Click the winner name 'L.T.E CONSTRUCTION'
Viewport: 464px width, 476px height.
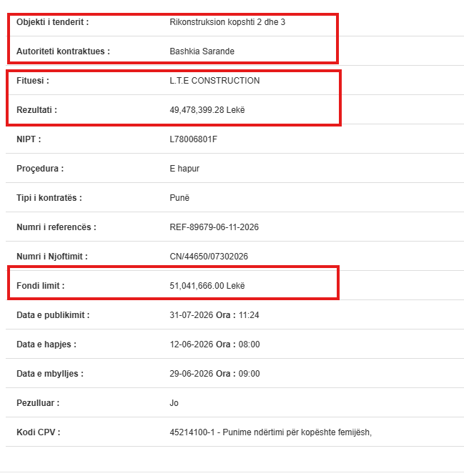pos(214,81)
